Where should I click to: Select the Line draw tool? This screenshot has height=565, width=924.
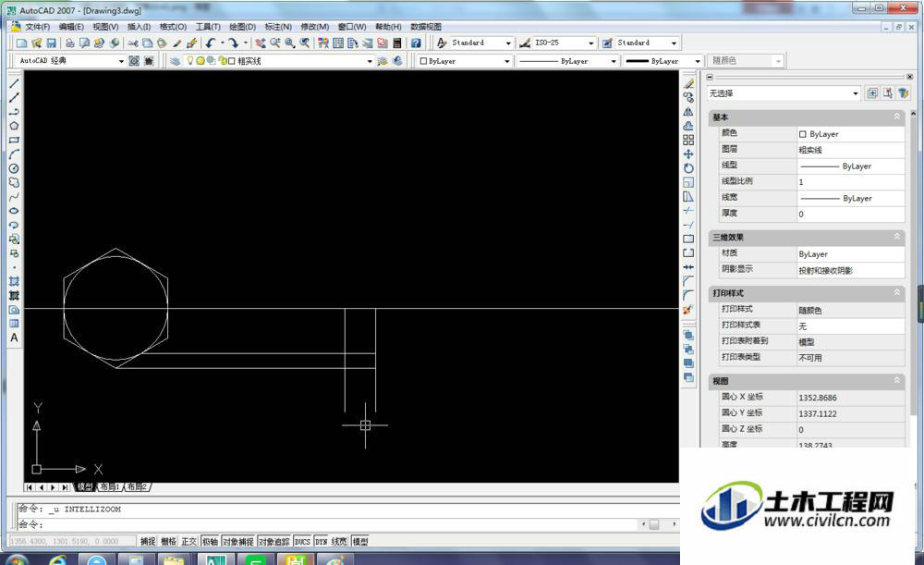(14, 84)
